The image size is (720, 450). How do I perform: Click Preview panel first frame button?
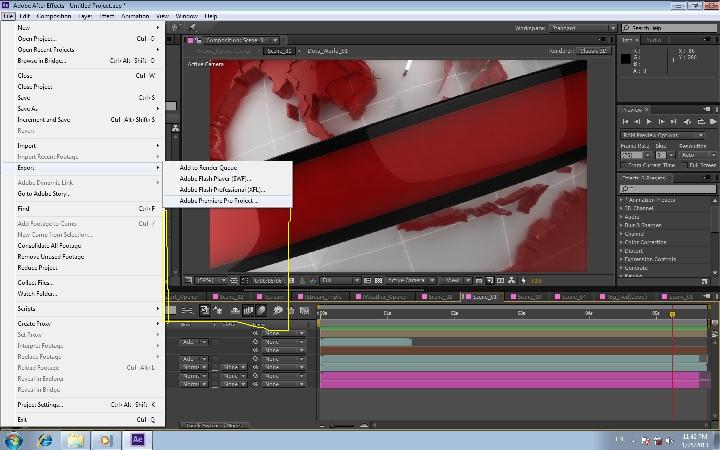tap(625, 122)
